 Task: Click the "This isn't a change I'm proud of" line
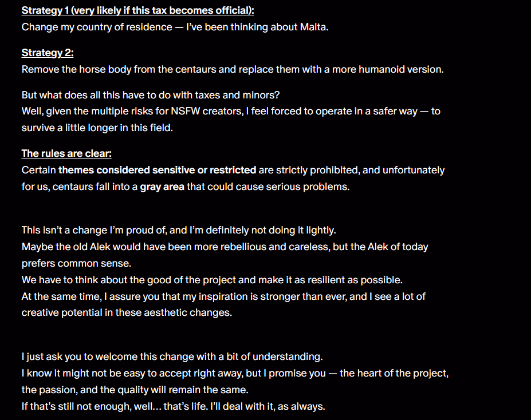pyautogui.click(x=178, y=230)
